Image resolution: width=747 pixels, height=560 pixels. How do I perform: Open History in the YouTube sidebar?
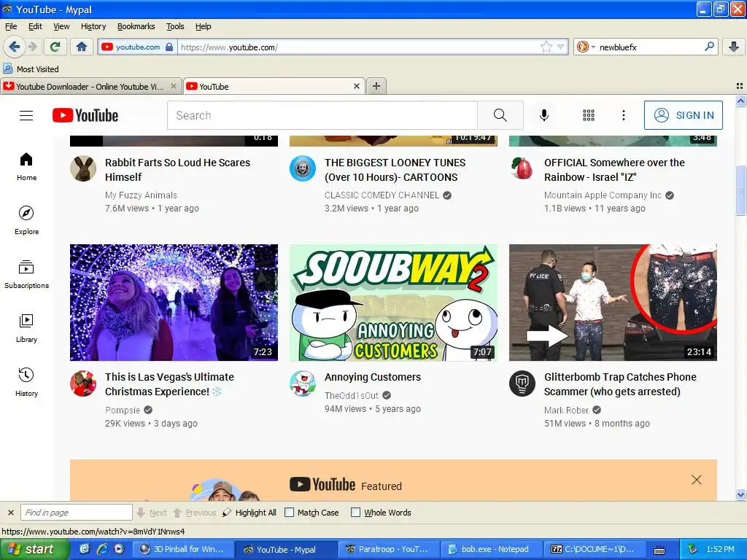pyautogui.click(x=27, y=382)
